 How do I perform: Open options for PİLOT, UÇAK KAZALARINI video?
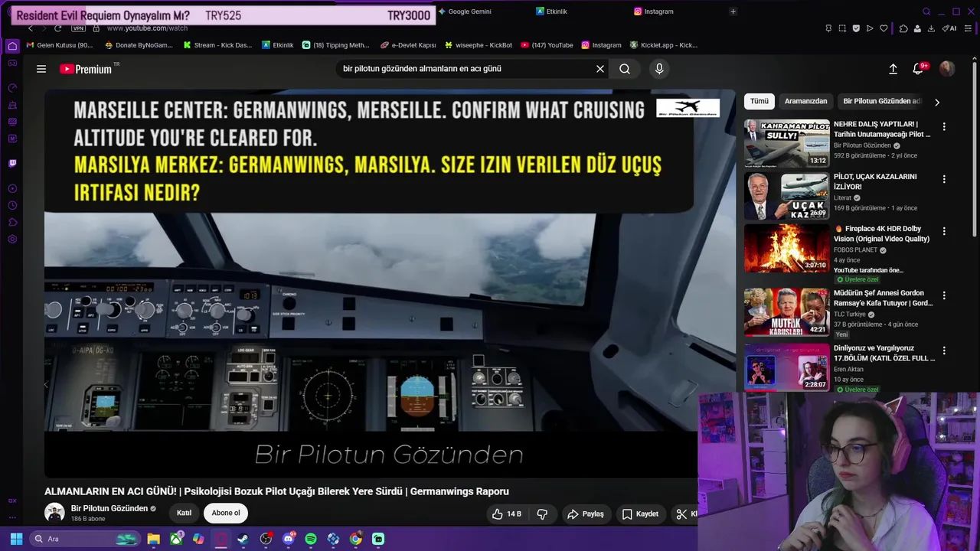click(944, 179)
